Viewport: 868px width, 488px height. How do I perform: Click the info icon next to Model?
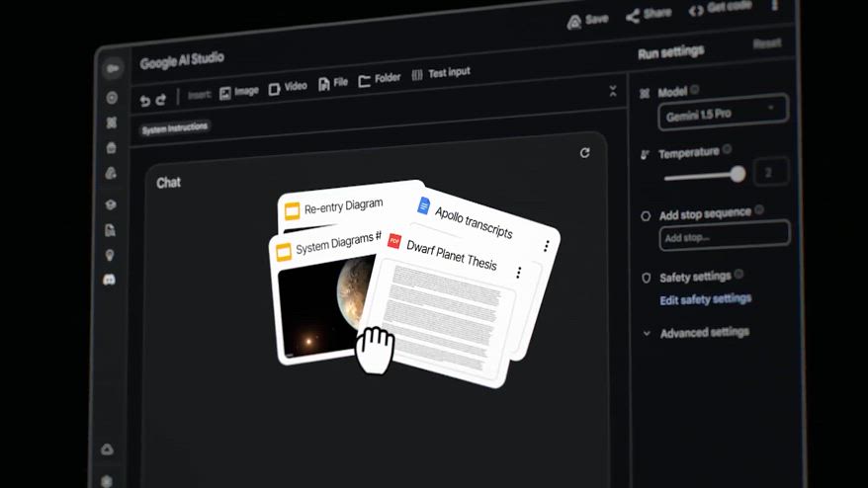coord(694,89)
